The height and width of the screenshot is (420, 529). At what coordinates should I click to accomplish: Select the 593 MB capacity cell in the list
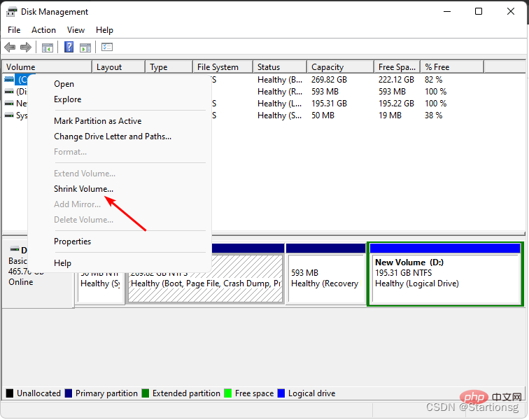pos(325,92)
